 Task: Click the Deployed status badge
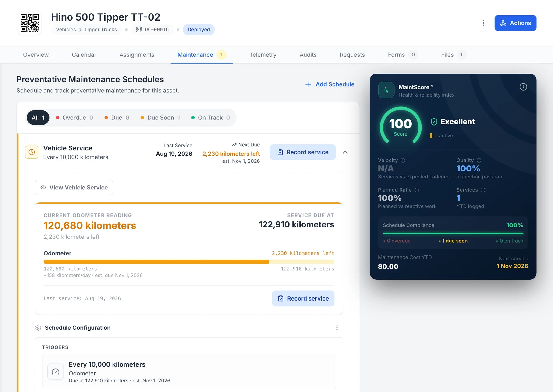[199, 29]
